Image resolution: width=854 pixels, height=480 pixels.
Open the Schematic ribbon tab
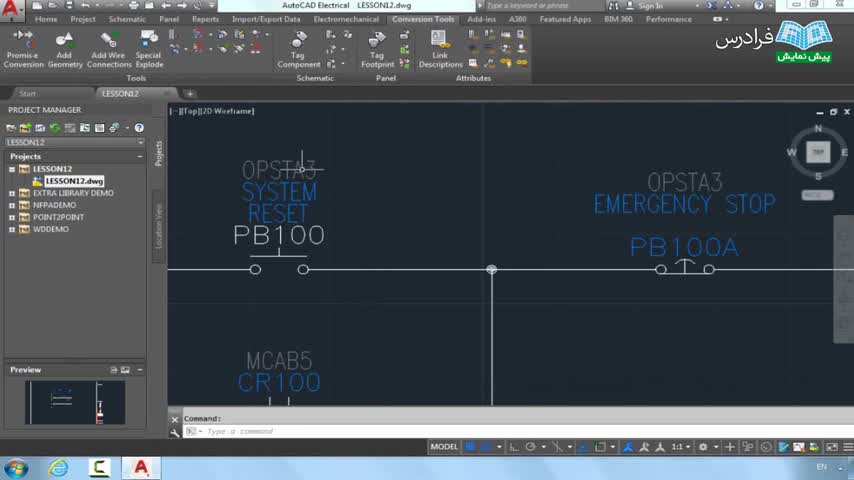[x=127, y=19]
